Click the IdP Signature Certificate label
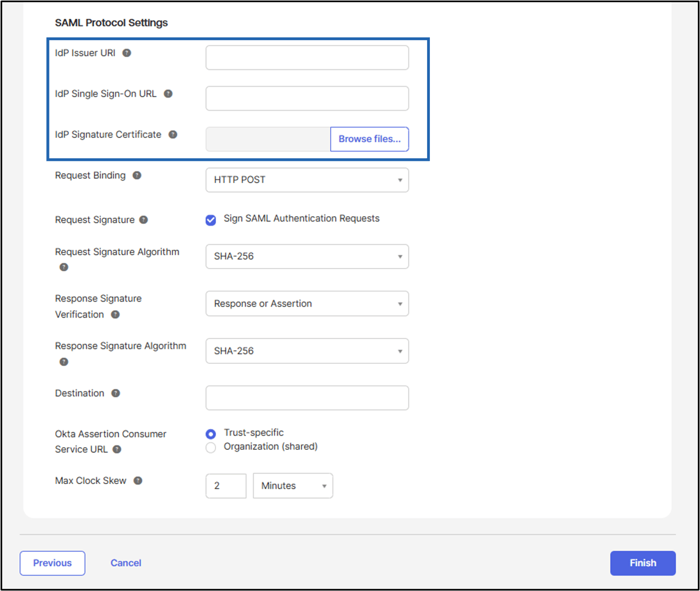700x591 pixels. pyautogui.click(x=108, y=135)
